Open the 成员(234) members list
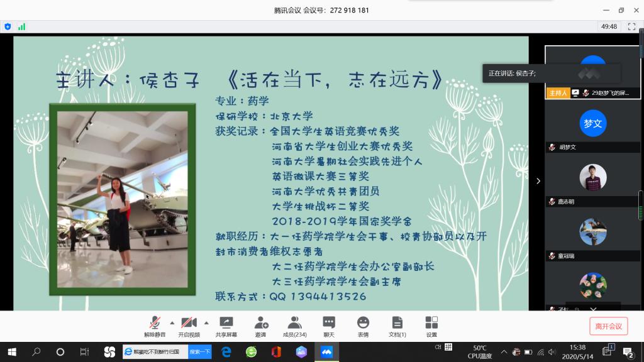This screenshot has width=644, height=362. tap(294, 326)
